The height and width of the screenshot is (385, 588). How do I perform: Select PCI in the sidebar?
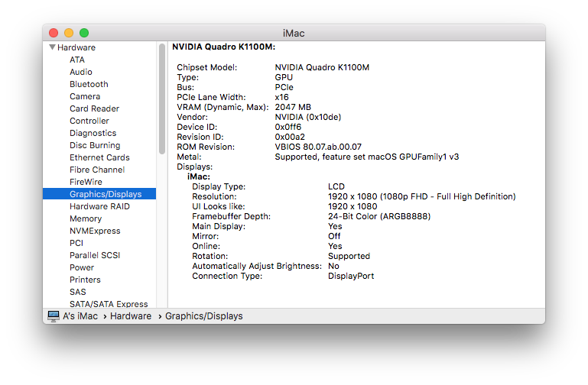(76, 243)
